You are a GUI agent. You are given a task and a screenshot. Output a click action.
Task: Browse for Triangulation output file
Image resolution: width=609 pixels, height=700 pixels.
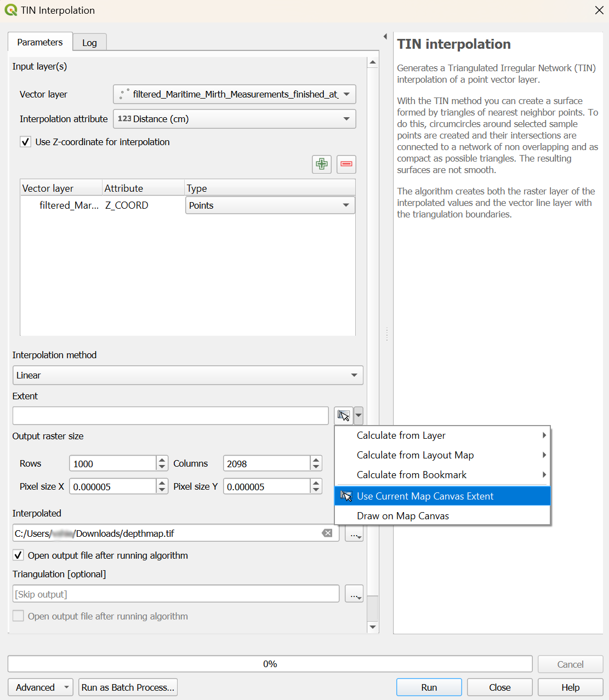point(354,594)
